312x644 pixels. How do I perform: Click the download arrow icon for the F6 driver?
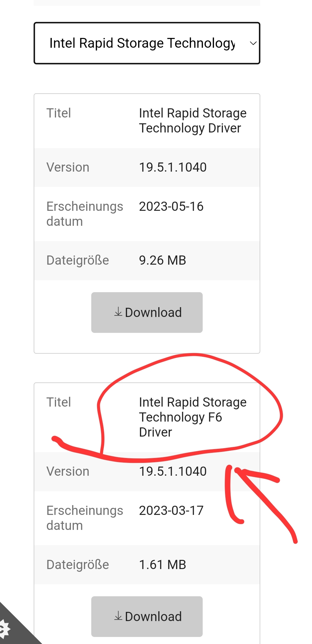pyautogui.click(x=118, y=616)
